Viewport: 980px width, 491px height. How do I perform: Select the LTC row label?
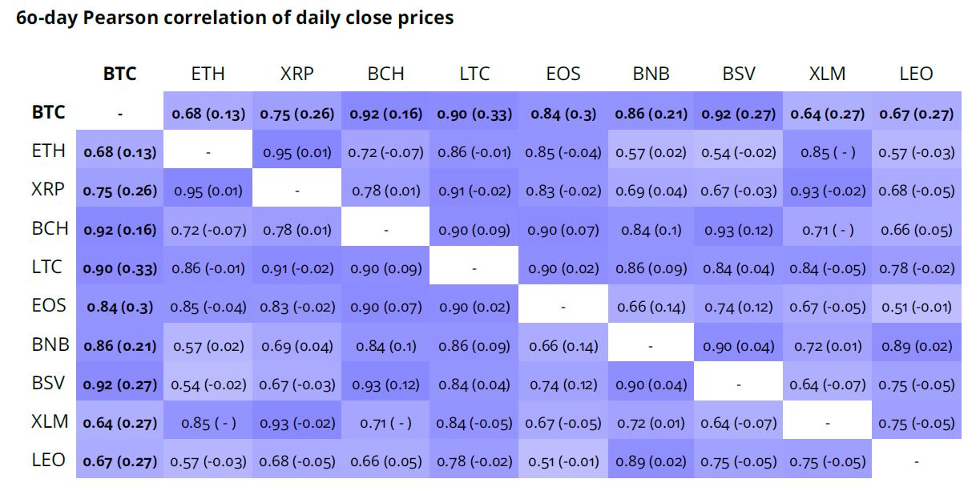[x=47, y=268]
